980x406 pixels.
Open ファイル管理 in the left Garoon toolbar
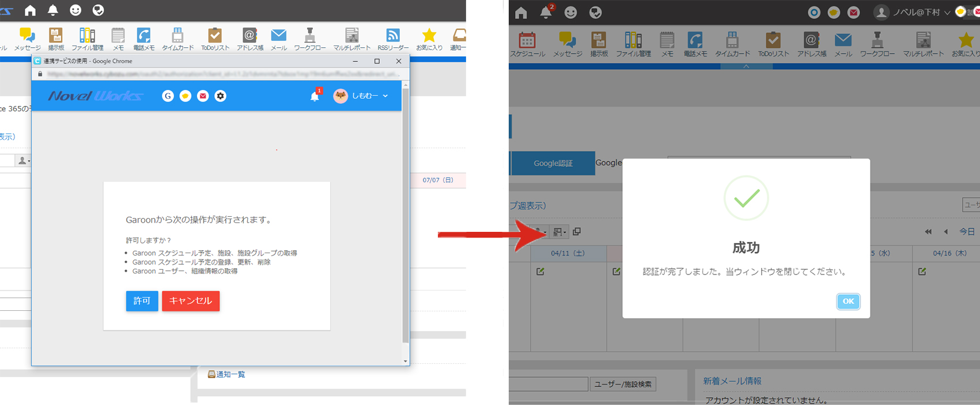coord(88,39)
